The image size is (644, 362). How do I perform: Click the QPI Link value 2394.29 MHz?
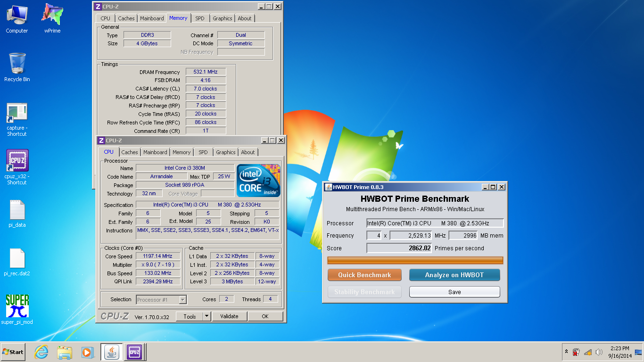tap(158, 281)
